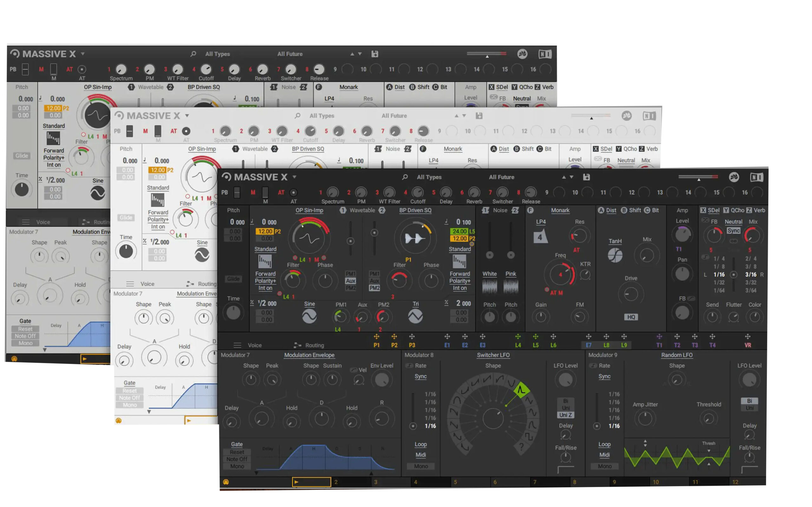The height and width of the screenshot is (507, 812).
Task: Click NI logo in light middle window
Action: pyautogui.click(x=649, y=116)
